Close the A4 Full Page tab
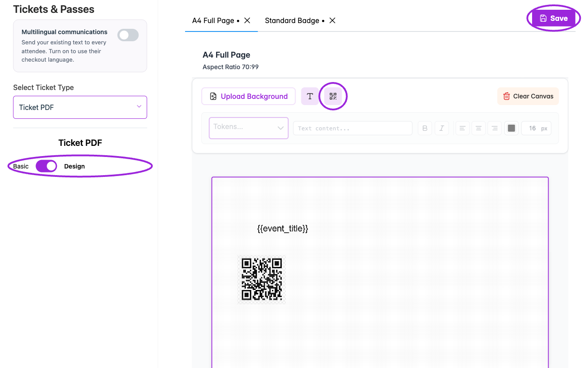This screenshot has height=368, width=588. tap(248, 20)
